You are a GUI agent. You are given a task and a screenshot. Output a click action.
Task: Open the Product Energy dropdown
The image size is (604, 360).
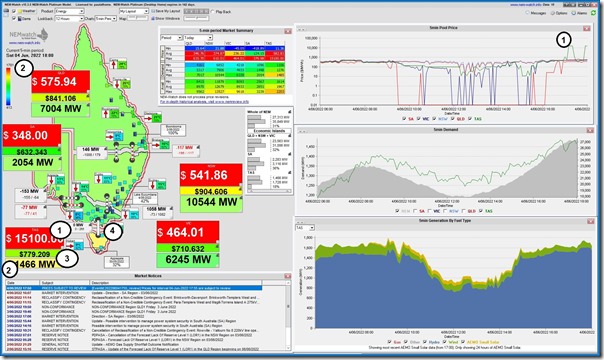tap(69, 12)
